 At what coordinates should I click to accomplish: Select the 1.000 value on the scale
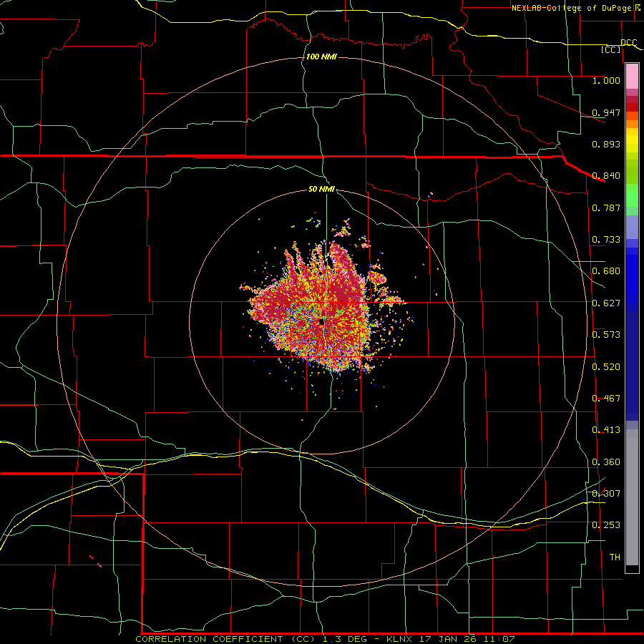coord(606,80)
